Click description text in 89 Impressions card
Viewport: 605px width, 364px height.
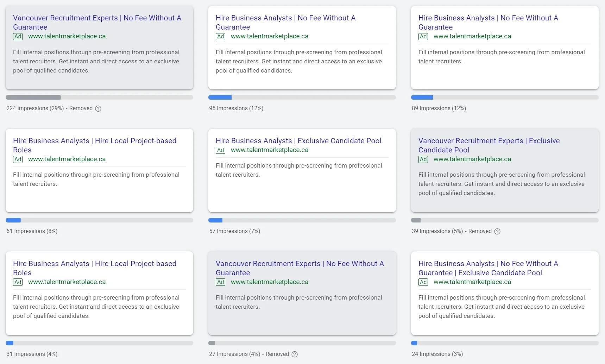[502, 57]
